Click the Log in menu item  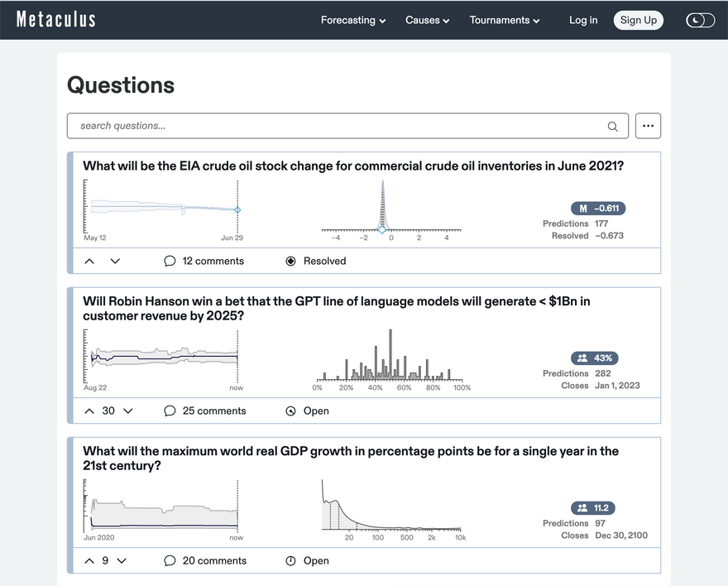582,20
